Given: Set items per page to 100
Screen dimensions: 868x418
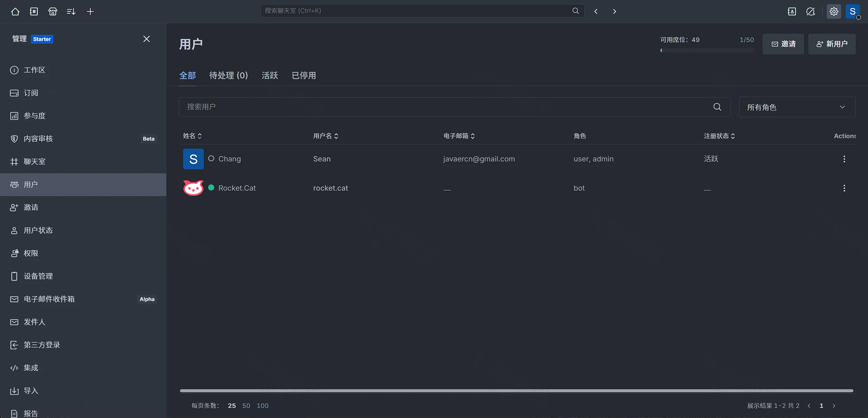Looking at the screenshot, I should (263, 406).
